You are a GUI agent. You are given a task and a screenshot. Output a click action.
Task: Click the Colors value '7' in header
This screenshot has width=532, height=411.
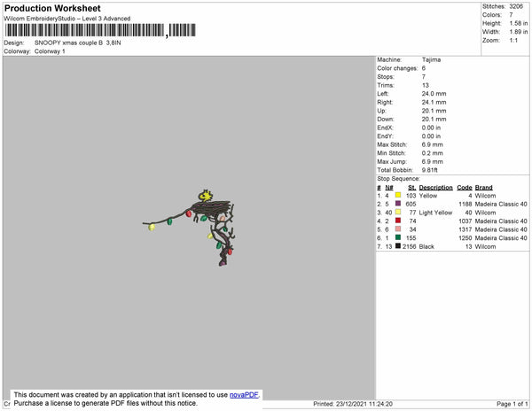pos(511,15)
